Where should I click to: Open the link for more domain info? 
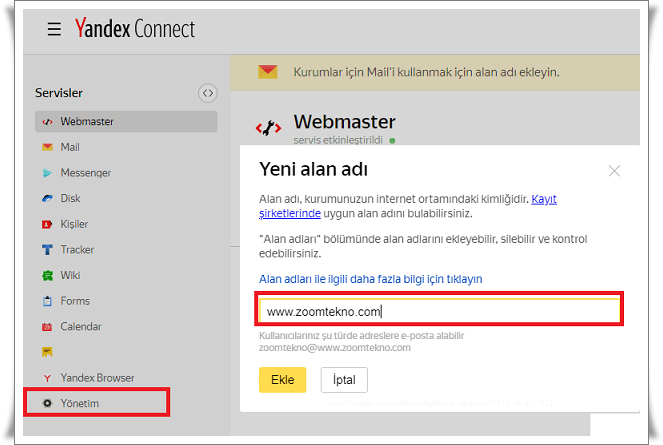(370, 279)
